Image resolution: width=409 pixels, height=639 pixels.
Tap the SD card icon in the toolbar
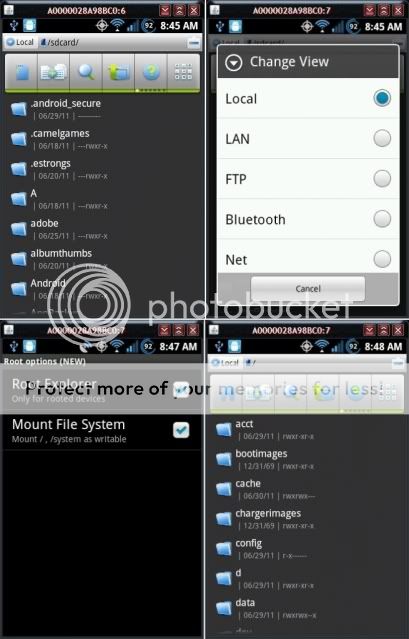21,73
